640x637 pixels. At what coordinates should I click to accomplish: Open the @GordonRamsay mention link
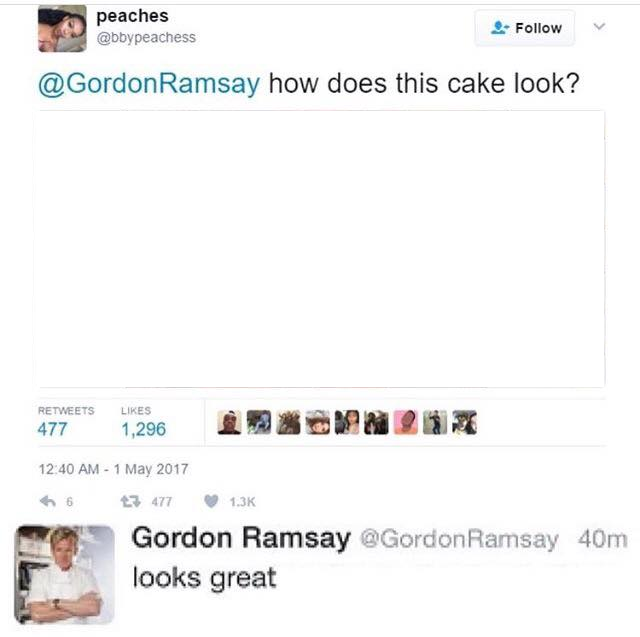point(149,84)
